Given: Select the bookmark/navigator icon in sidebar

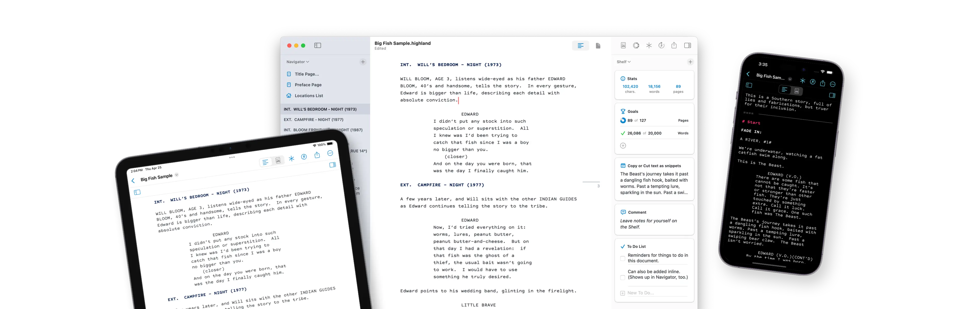Looking at the screenshot, I should point(317,45).
